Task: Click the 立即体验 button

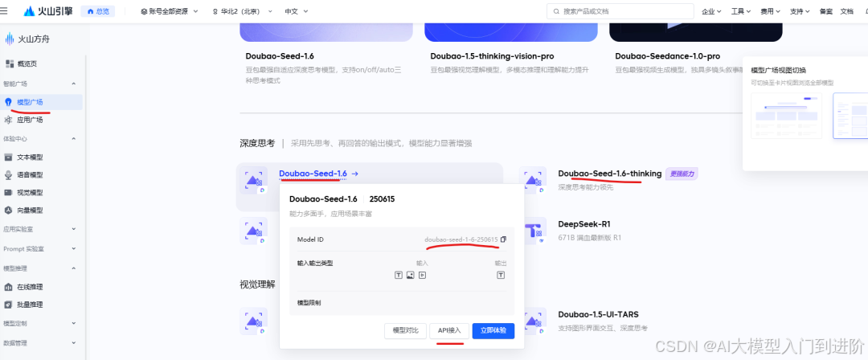Action: point(493,330)
